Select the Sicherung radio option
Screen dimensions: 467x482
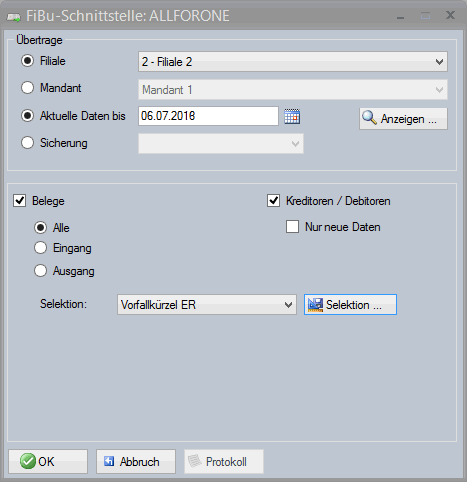27,143
